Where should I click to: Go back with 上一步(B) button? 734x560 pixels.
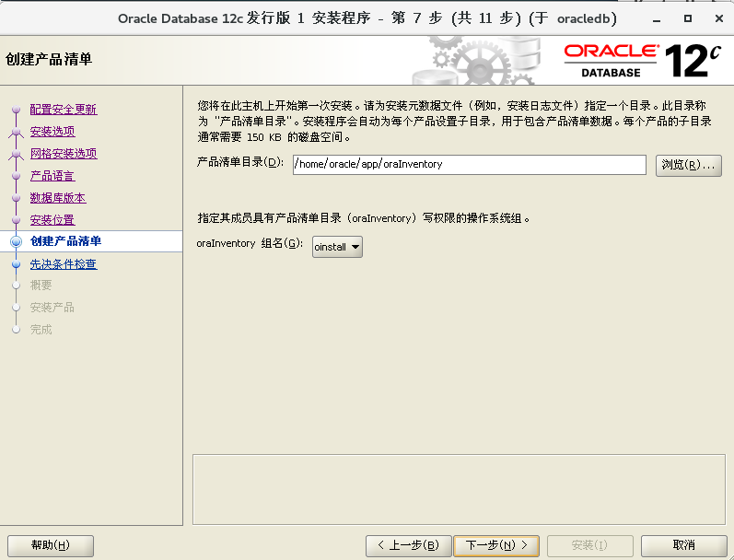(408, 545)
